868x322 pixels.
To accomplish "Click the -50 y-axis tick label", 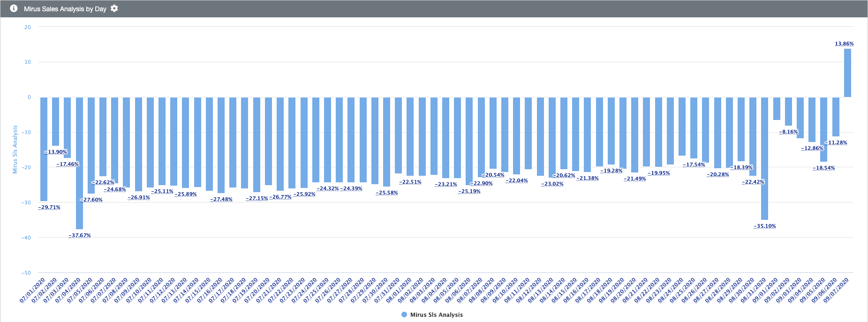I will tap(26, 273).
